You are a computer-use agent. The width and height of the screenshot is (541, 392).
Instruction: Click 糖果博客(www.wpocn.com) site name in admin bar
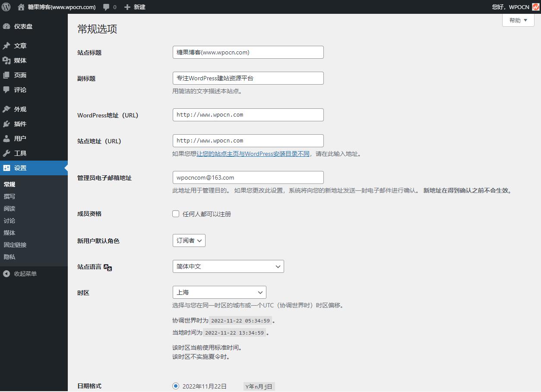click(x=62, y=7)
